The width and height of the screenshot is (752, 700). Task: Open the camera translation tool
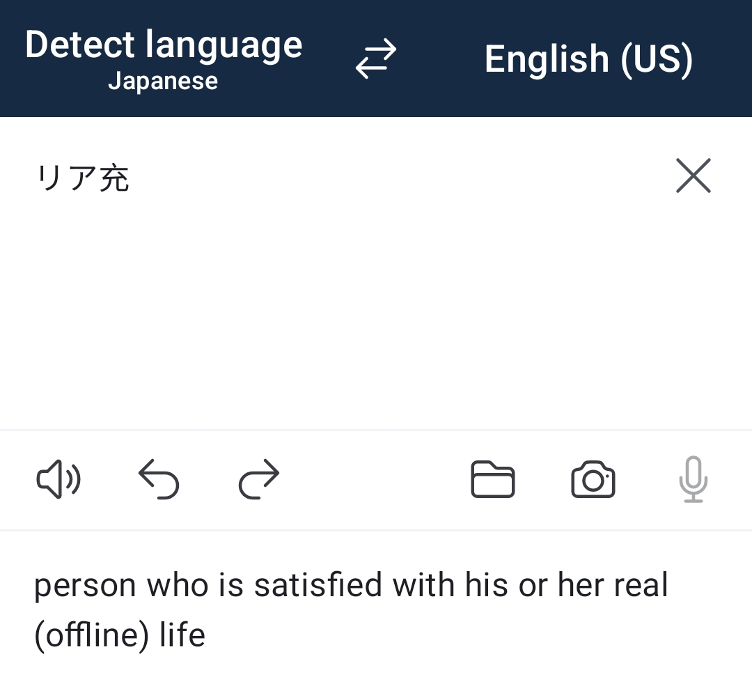(593, 479)
